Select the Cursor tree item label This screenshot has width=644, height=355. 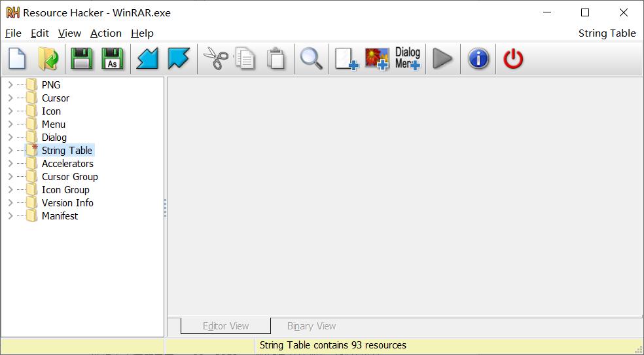pos(56,98)
